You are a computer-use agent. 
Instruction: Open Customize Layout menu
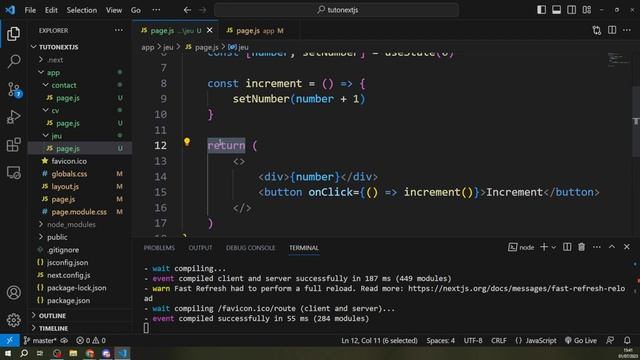coord(587,10)
